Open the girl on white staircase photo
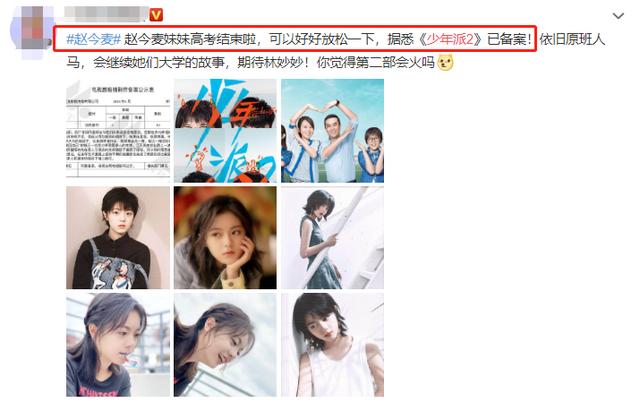 point(333,238)
